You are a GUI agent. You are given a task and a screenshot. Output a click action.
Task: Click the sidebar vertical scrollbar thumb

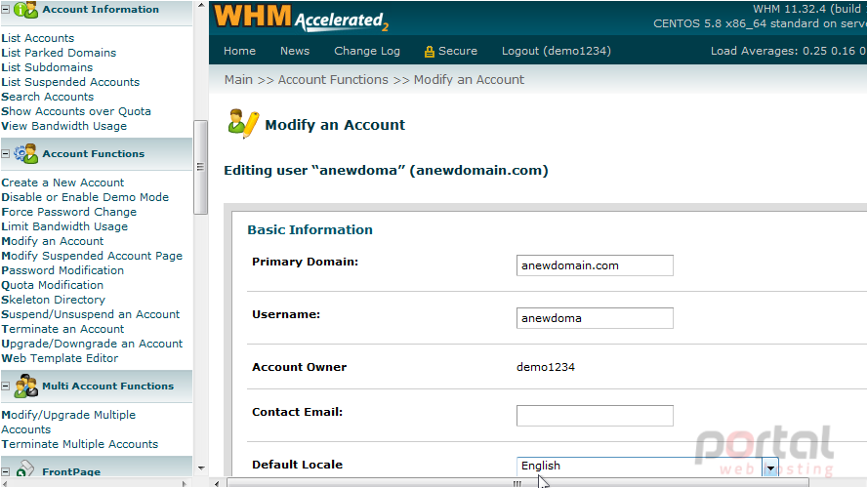pyautogui.click(x=200, y=167)
